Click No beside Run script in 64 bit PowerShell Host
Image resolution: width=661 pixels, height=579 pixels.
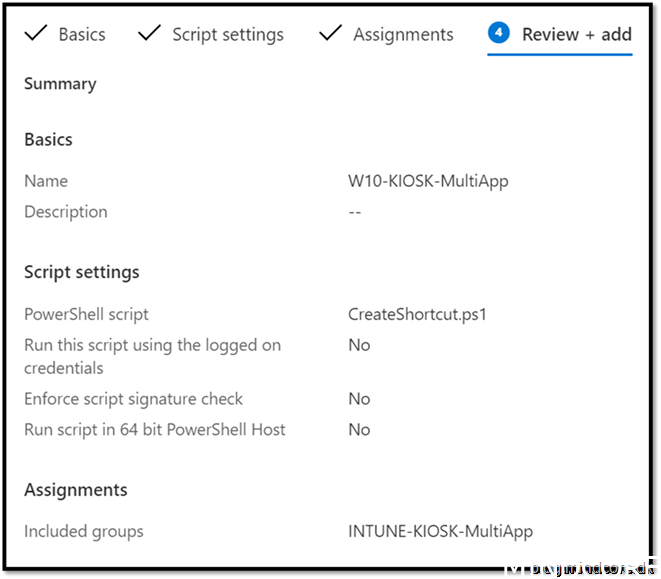pyautogui.click(x=359, y=430)
